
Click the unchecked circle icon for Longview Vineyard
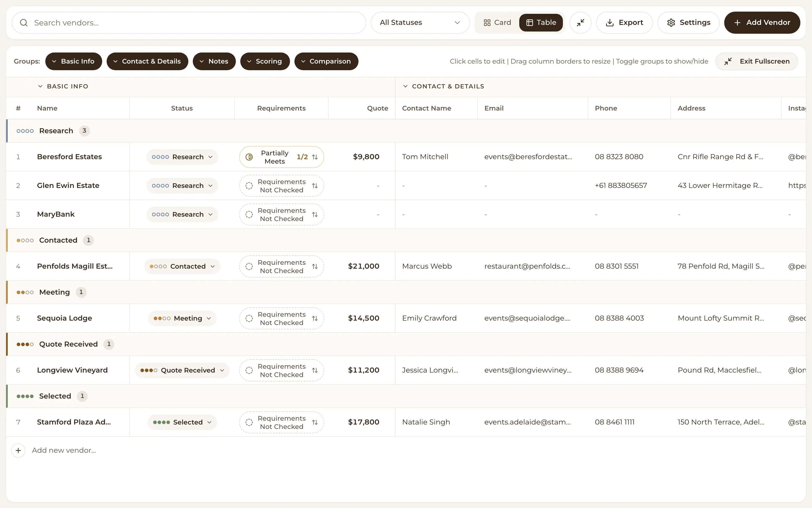click(x=249, y=370)
